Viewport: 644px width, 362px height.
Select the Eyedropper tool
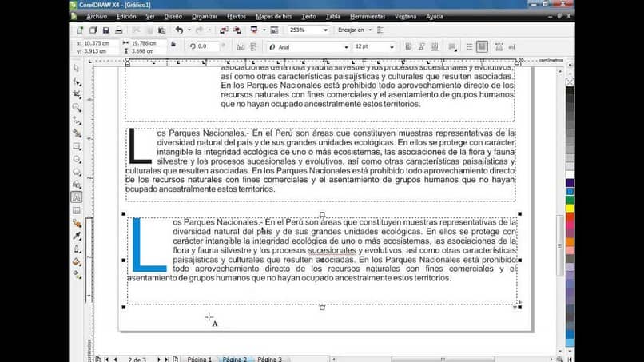[x=77, y=236]
